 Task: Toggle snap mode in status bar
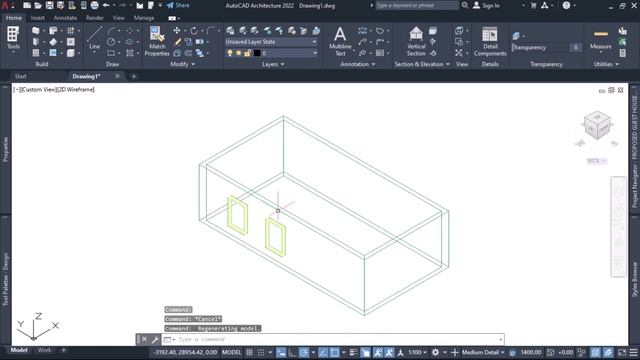261,352
